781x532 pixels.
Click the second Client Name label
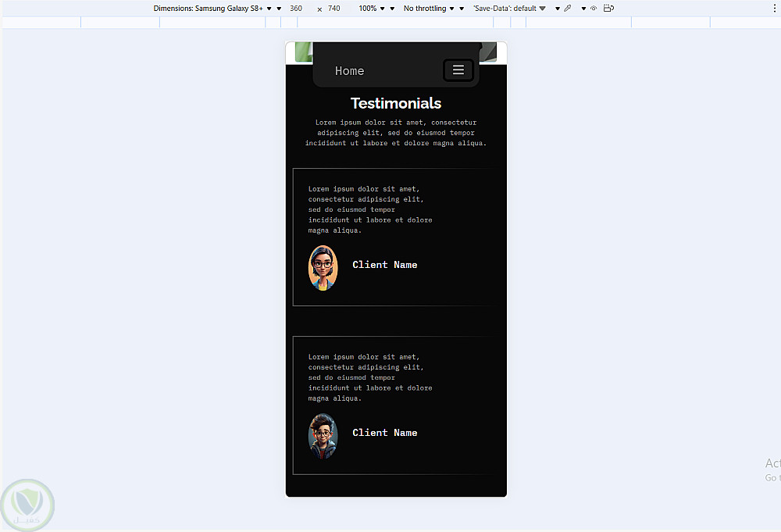tap(384, 432)
